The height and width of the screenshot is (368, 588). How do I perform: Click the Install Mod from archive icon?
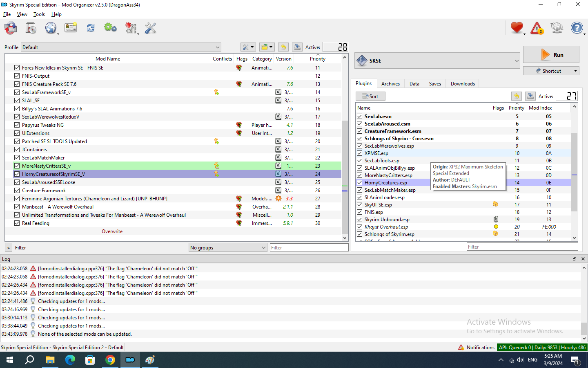click(31, 28)
